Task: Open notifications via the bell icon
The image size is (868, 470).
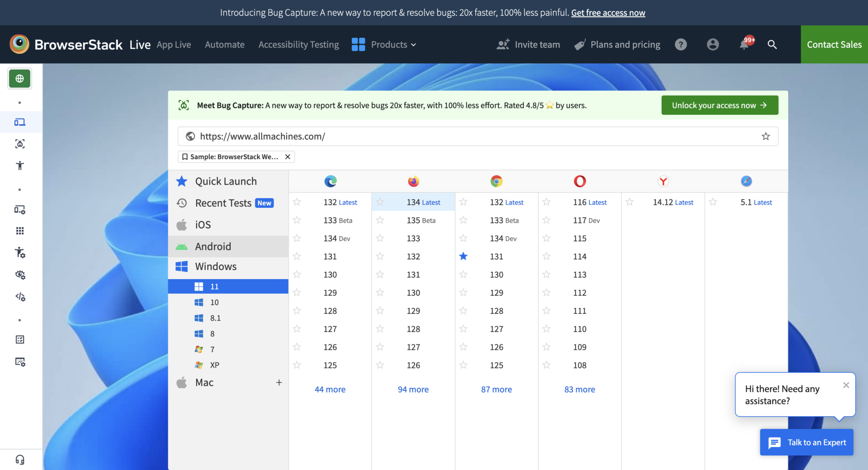Action: click(x=745, y=44)
